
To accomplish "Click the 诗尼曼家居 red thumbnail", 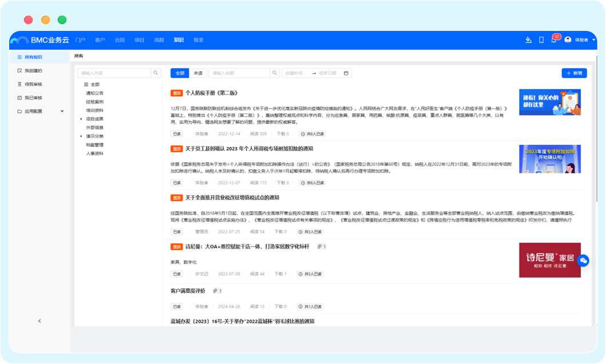I will pos(549,260).
